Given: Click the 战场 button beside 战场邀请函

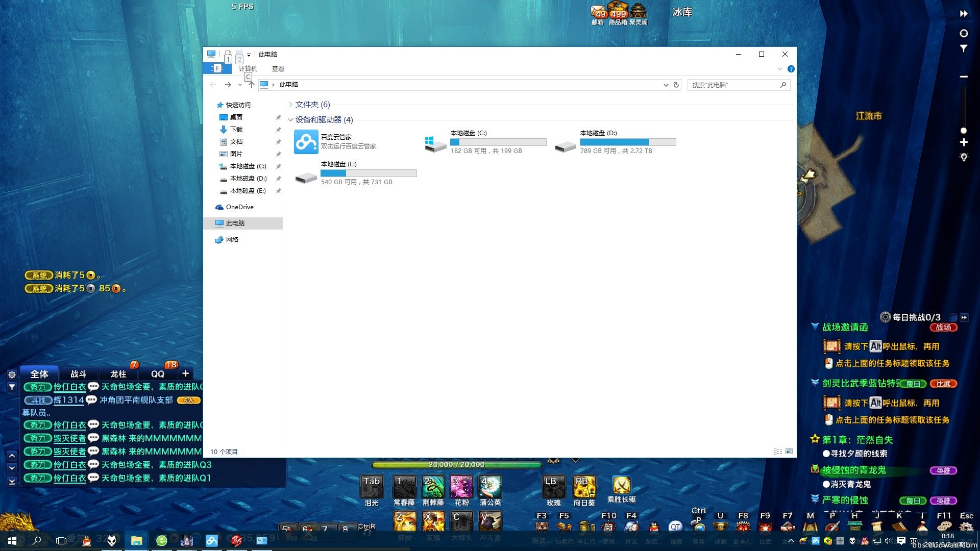Looking at the screenshot, I should (x=943, y=327).
